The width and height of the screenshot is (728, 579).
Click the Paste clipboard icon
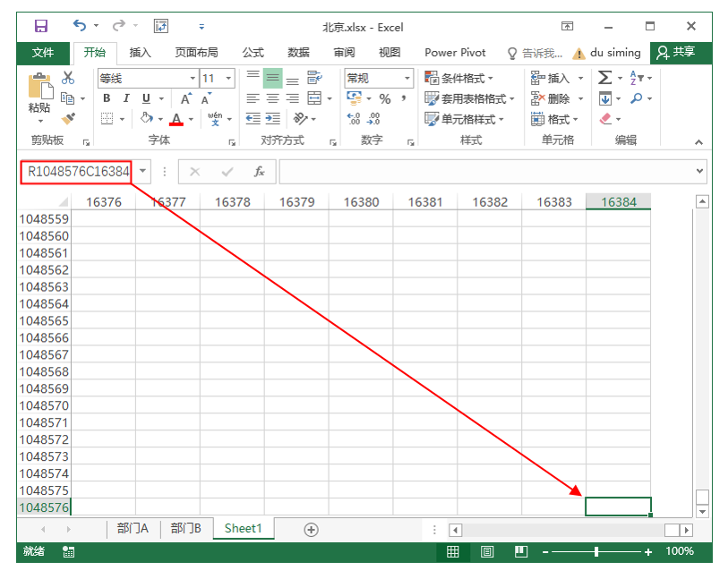pos(40,87)
